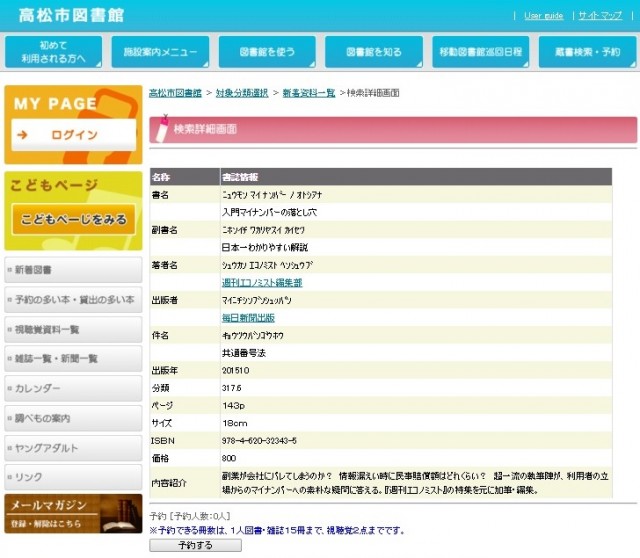Click the メールマガジン registration banner
Viewport: 640px width, 558px height.
pos(73,513)
